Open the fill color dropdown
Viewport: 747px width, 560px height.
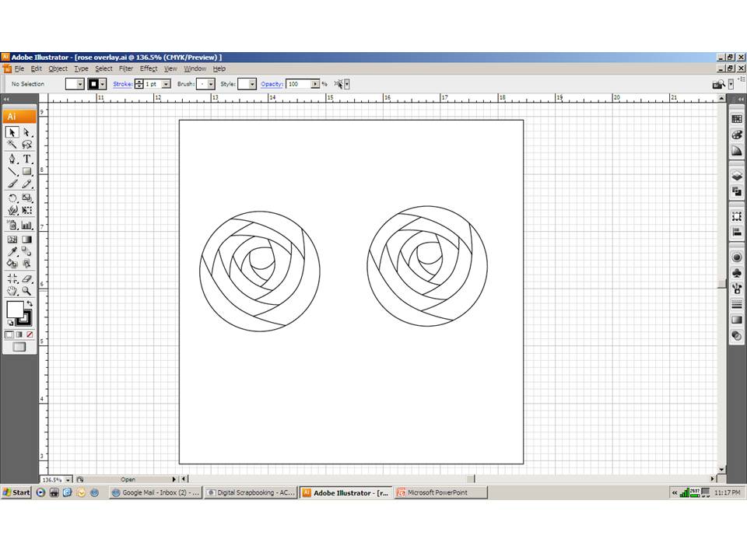[x=80, y=84]
